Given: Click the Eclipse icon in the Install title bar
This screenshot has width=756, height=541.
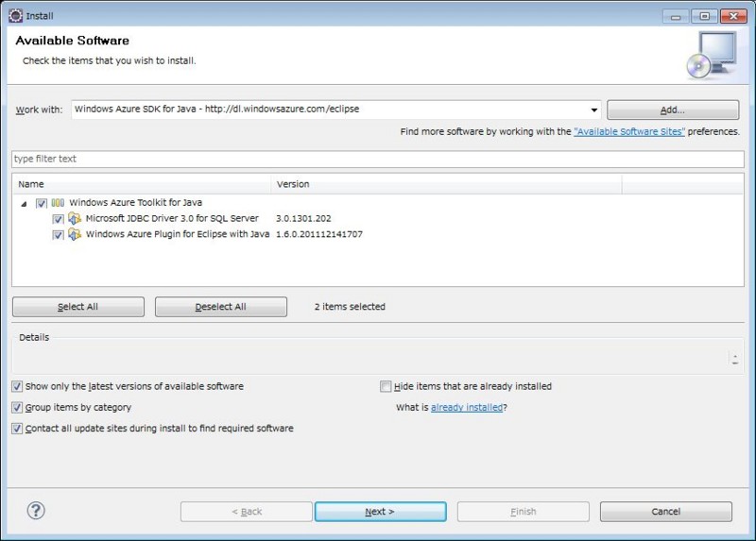Looking at the screenshot, I should pos(15,15).
